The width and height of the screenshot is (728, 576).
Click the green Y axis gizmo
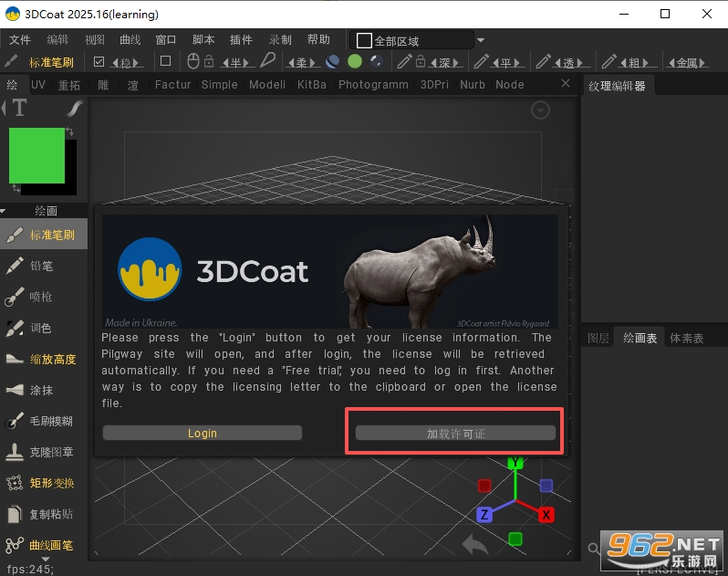pos(515,462)
